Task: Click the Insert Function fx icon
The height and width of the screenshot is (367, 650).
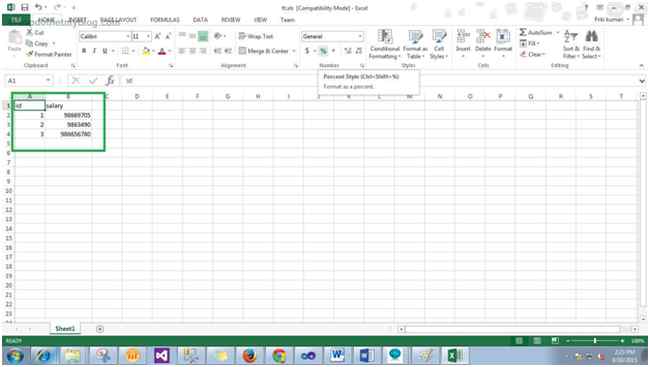Action: [110, 80]
